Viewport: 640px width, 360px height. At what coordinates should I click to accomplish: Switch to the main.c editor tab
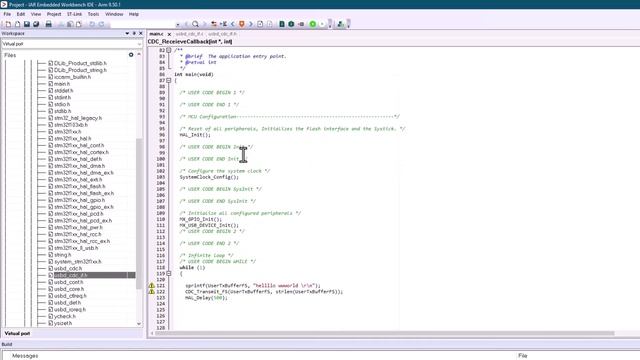coord(156,34)
